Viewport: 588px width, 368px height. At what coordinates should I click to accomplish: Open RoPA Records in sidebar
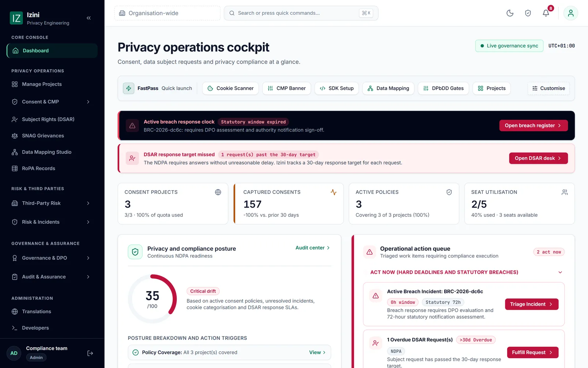(52, 169)
